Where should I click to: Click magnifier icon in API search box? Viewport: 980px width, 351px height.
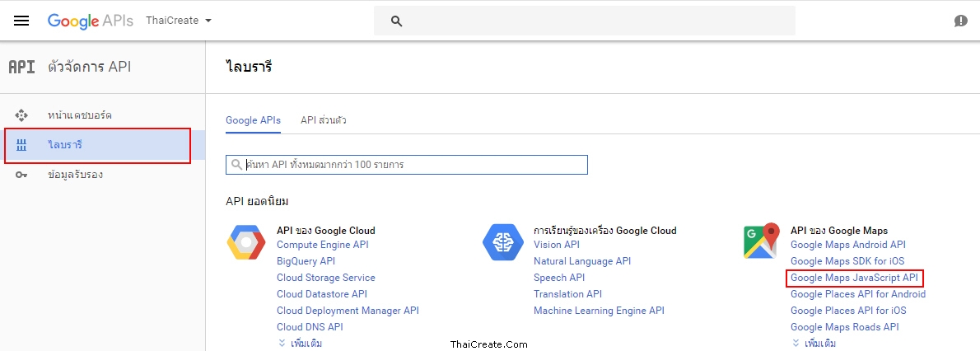[236, 165]
